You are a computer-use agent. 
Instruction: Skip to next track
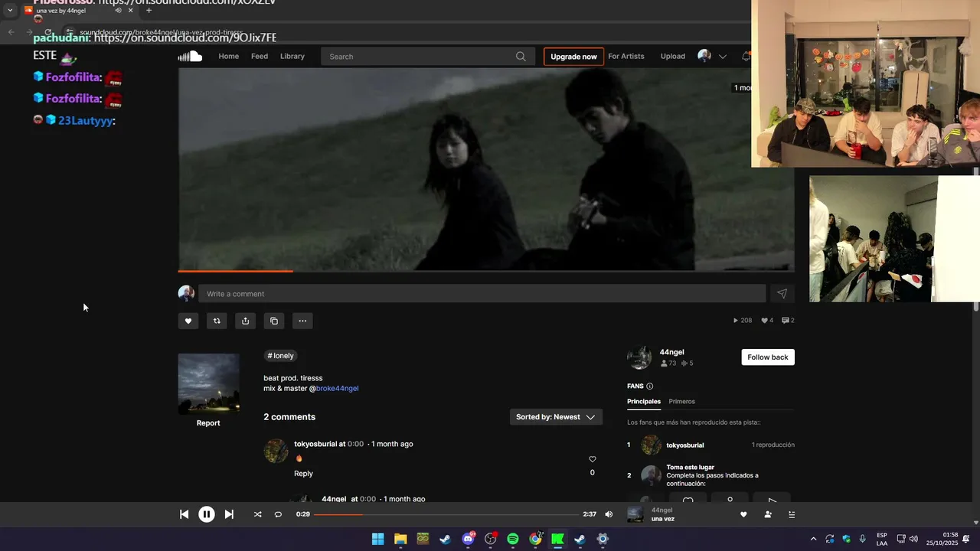point(229,514)
